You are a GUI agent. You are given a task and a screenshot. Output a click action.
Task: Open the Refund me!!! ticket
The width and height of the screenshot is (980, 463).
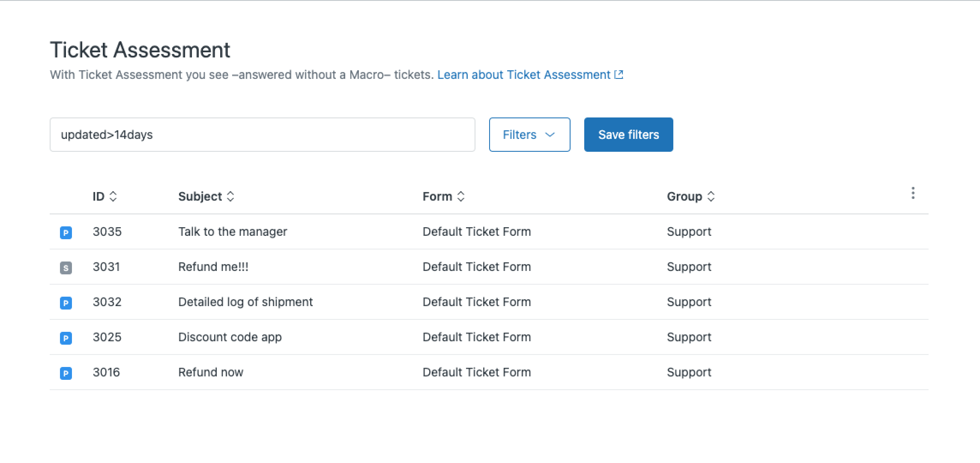(x=213, y=267)
